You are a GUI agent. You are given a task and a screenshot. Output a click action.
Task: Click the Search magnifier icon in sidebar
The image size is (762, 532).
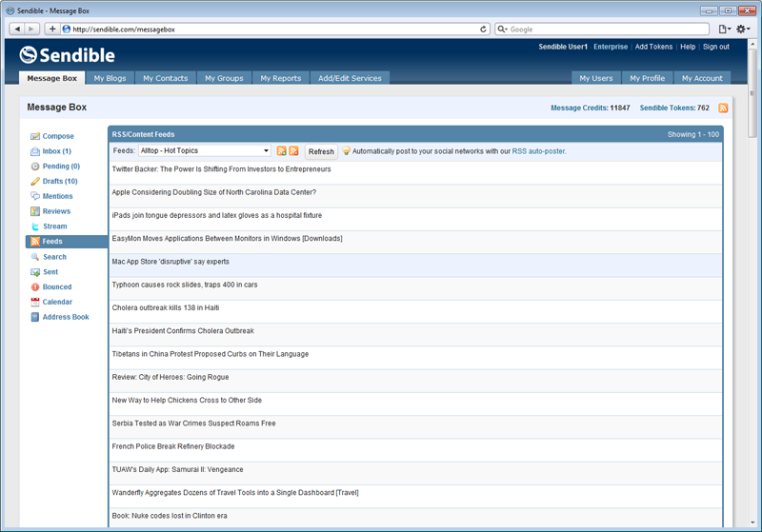[35, 257]
